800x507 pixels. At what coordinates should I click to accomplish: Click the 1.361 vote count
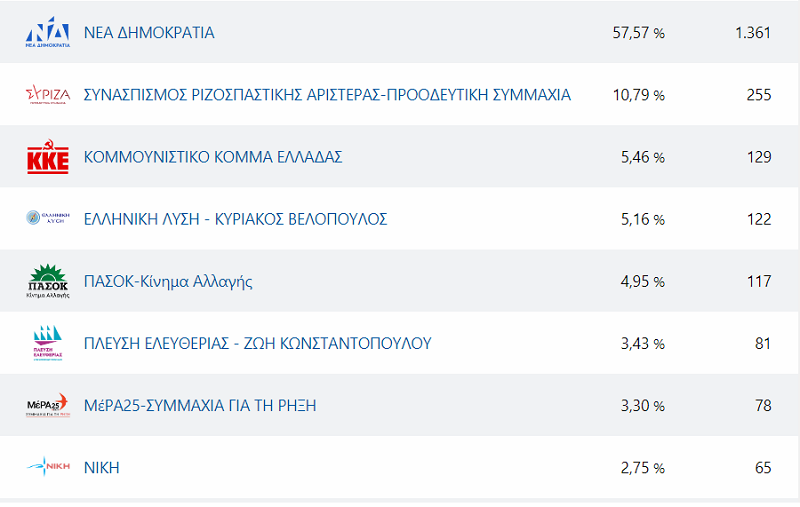[x=752, y=33]
